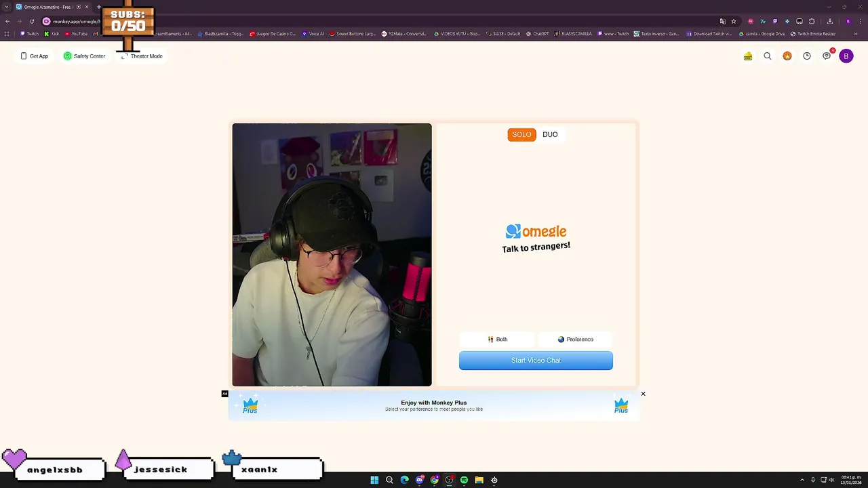
Task: Open the Juegos De Casino bookmark
Action: click(273, 34)
